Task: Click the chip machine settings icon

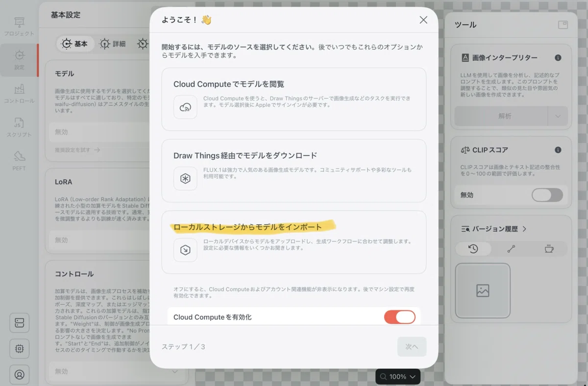Action: coord(20,349)
